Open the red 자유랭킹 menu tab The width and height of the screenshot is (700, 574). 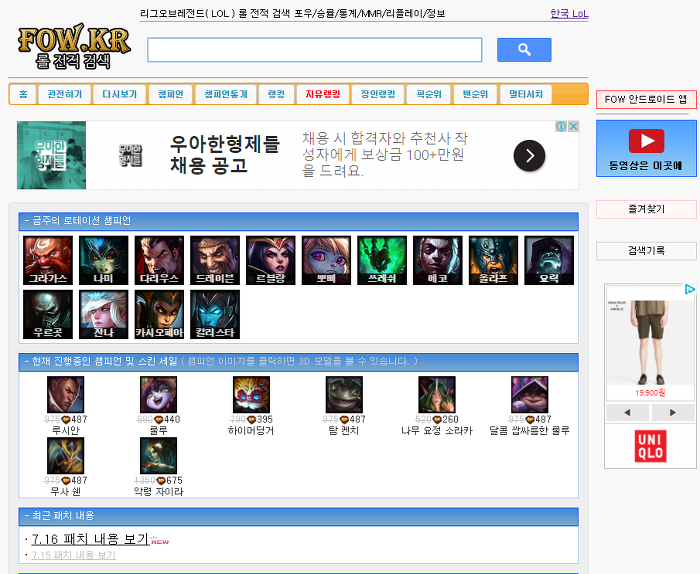coord(323,94)
